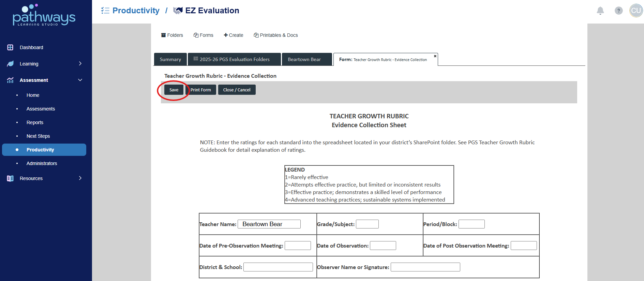Open the CU user avatar menu
This screenshot has height=281, width=644.
tap(636, 11)
